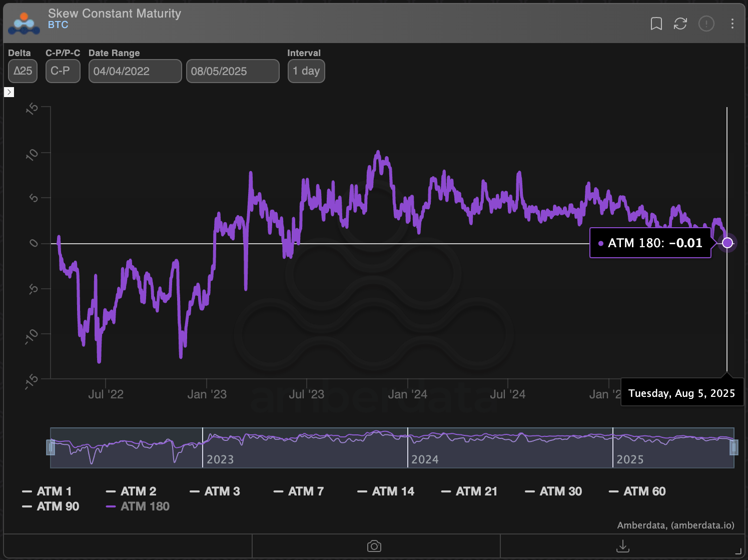This screenshot has height=560, width=748.
Task: Open the three-dot options menu
Action: click(732, 24)
